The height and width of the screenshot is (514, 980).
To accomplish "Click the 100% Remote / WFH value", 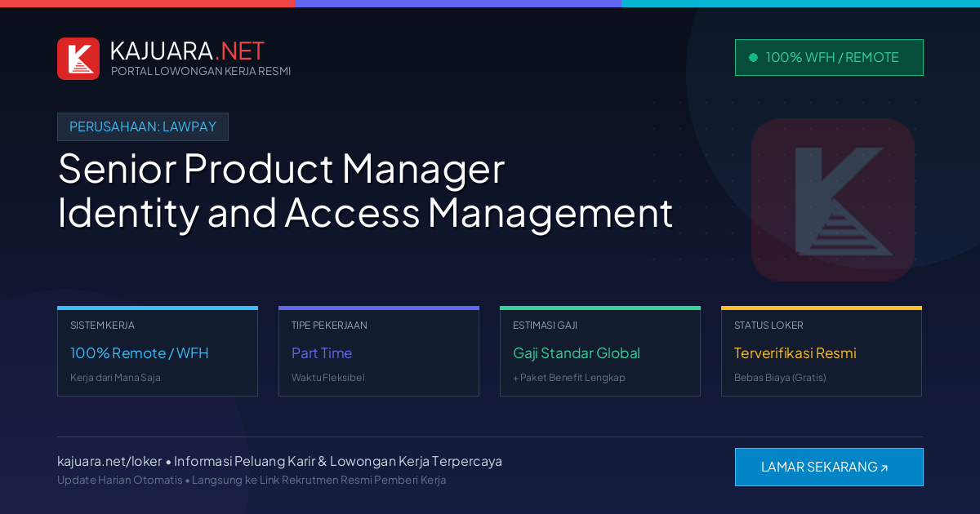I will point(140,353).
